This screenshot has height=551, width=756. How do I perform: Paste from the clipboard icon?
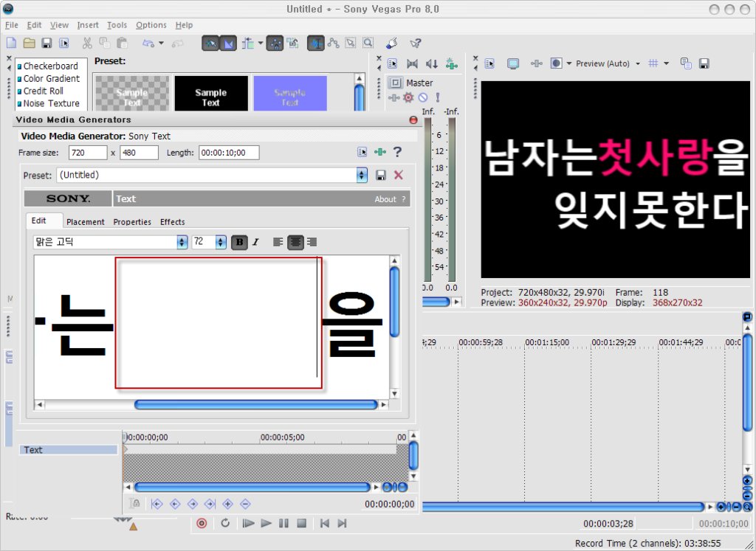(122, 43)
